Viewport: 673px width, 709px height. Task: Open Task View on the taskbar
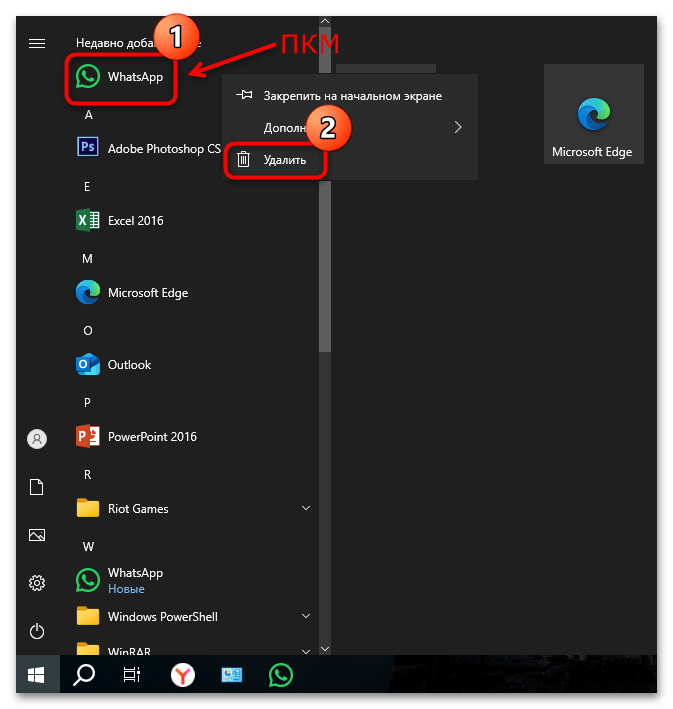pos(132,676)
